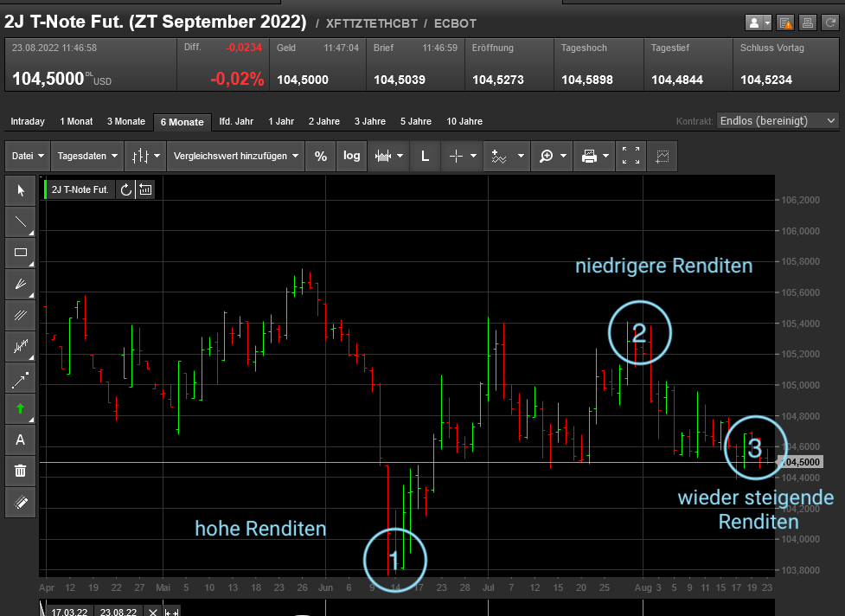Screen dimensions: 845x616
Task: Open the Datei menu
Action: (x=28, y=156)
